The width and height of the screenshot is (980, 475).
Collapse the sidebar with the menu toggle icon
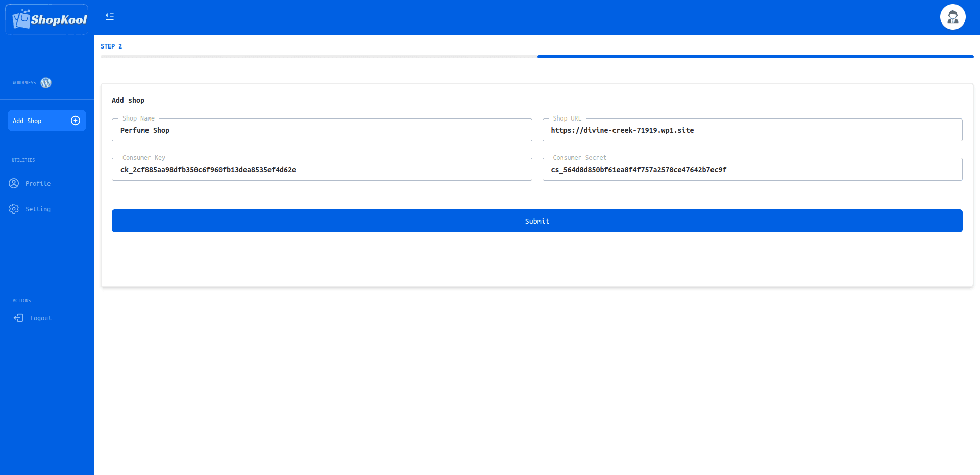(110, 17)
